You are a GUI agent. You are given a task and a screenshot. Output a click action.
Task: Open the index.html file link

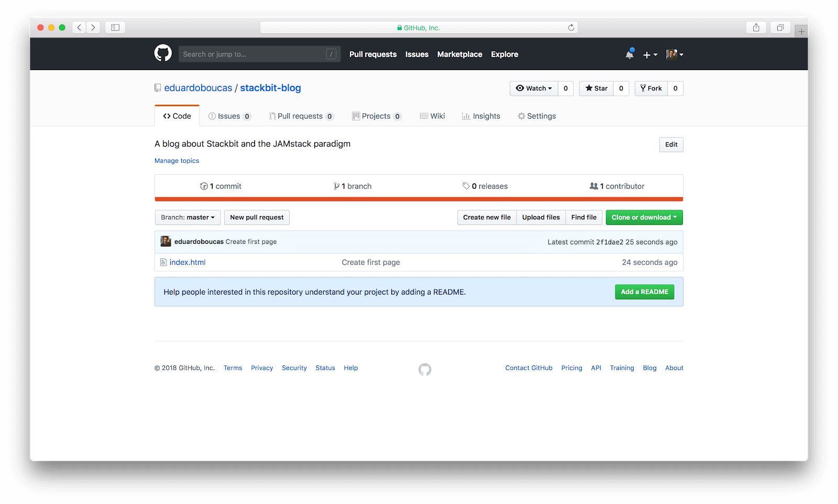click(x=188, y=262)
